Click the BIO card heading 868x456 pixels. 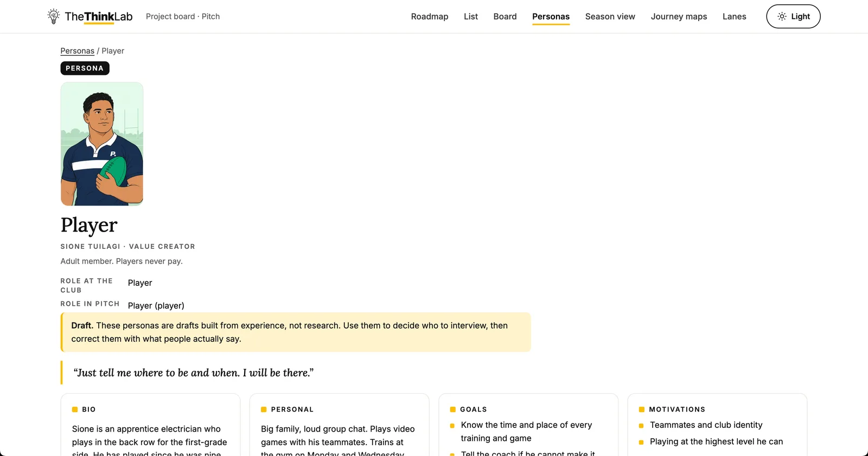click(x=89, y=409)
